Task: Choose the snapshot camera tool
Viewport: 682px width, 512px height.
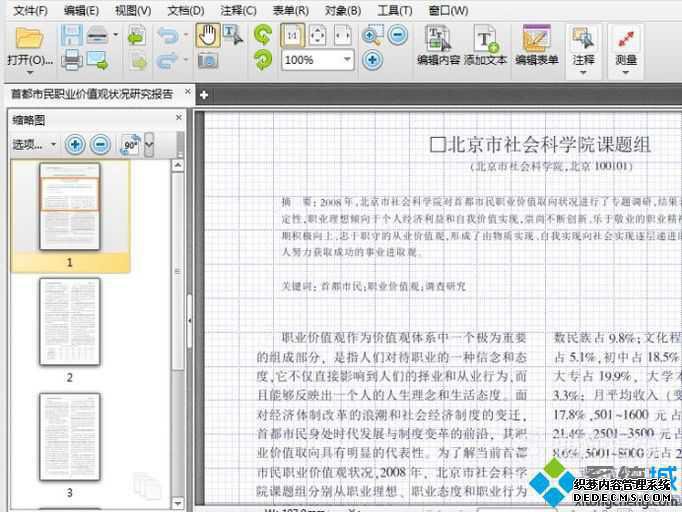Action: pyautogui.click(x=208, y=60)
